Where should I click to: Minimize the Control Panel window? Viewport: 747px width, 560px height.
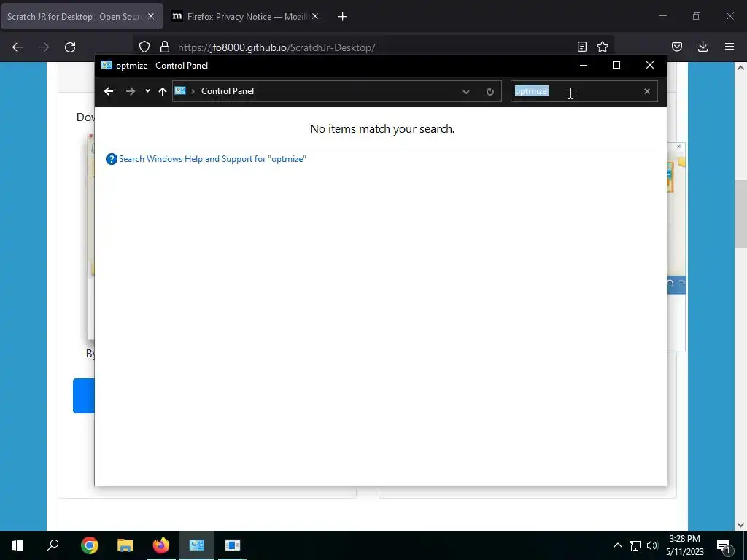pos(583,65)
